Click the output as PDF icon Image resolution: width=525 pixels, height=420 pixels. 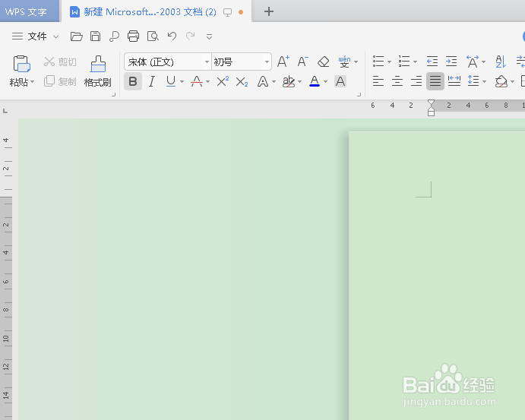[x=114, y=36]
